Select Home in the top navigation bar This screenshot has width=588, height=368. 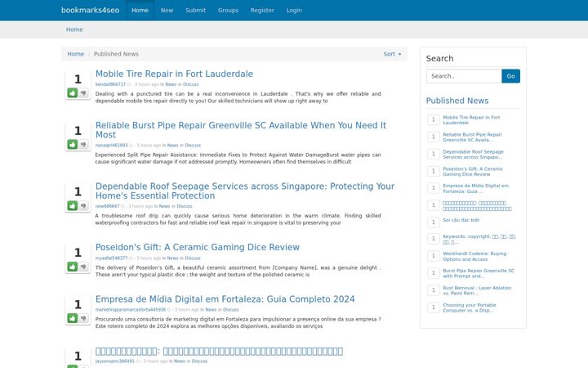pyautogui.click(x=140, y=10)
